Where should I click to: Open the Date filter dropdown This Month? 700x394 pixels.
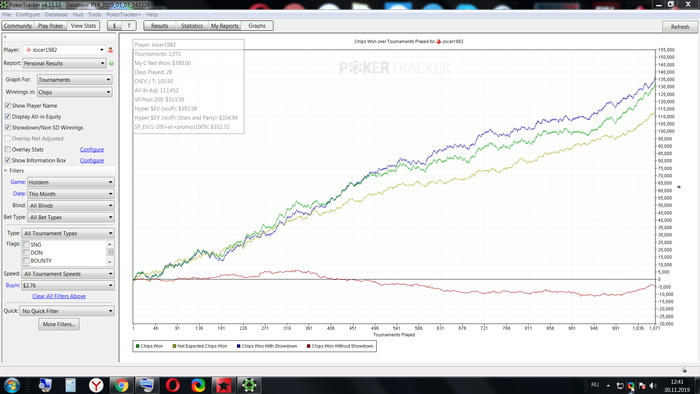click(x=71, y=194)
